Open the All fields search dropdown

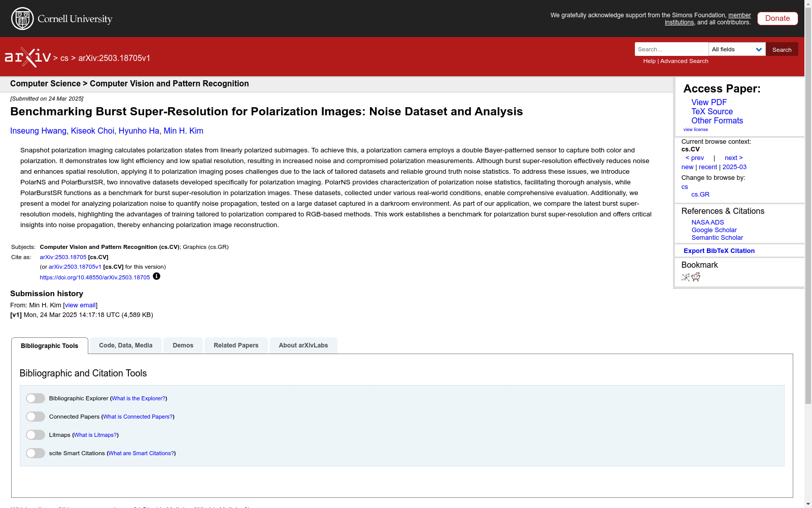737,49
